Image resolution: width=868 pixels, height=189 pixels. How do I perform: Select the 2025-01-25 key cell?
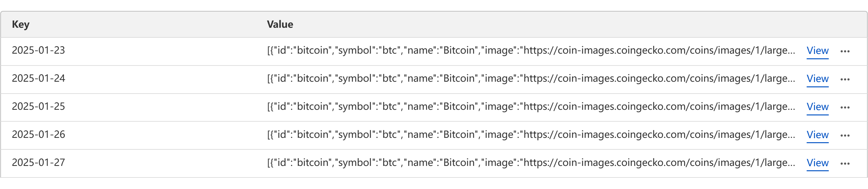(x=38, y=106)
